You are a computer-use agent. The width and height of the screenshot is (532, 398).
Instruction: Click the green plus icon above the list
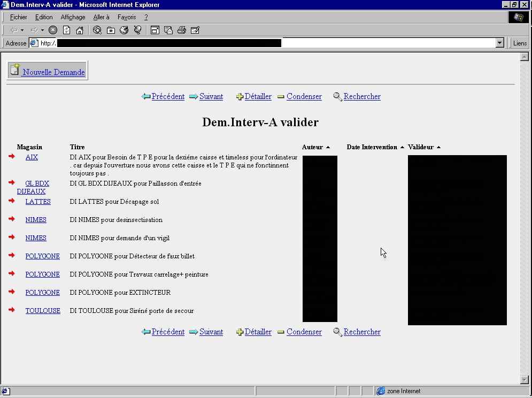point(240,97)
